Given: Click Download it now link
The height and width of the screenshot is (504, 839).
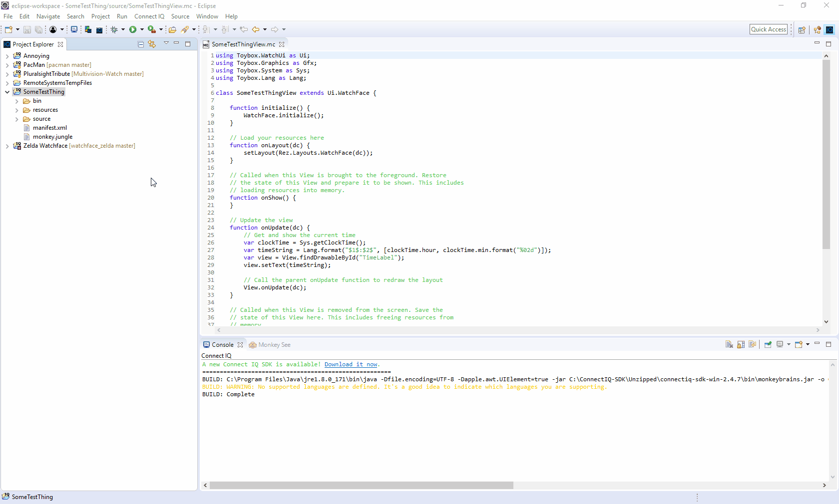Looking at the screenshot, I should pos(351,364).
